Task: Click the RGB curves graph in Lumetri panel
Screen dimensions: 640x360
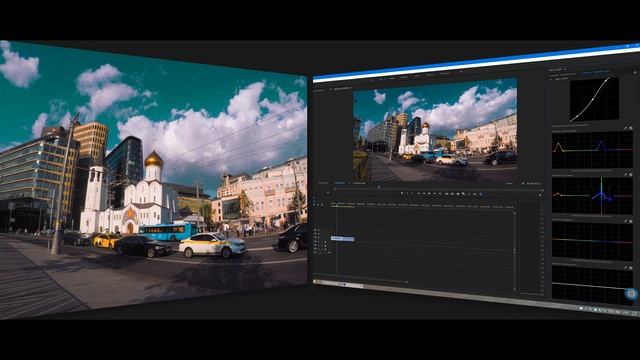Action: [594, 100]
